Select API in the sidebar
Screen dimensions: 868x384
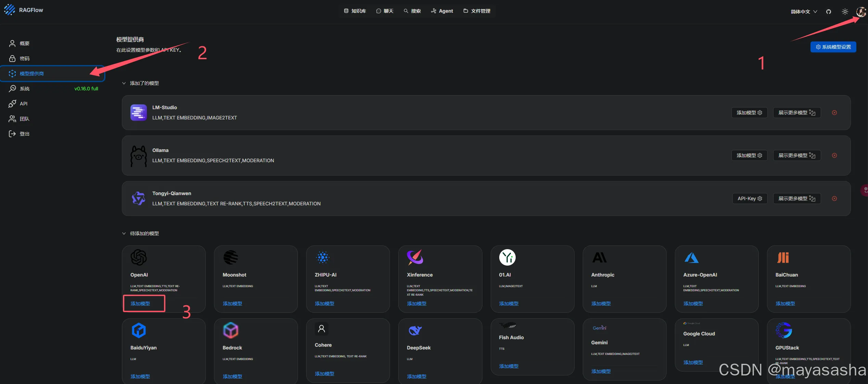(x=53, y=104)
